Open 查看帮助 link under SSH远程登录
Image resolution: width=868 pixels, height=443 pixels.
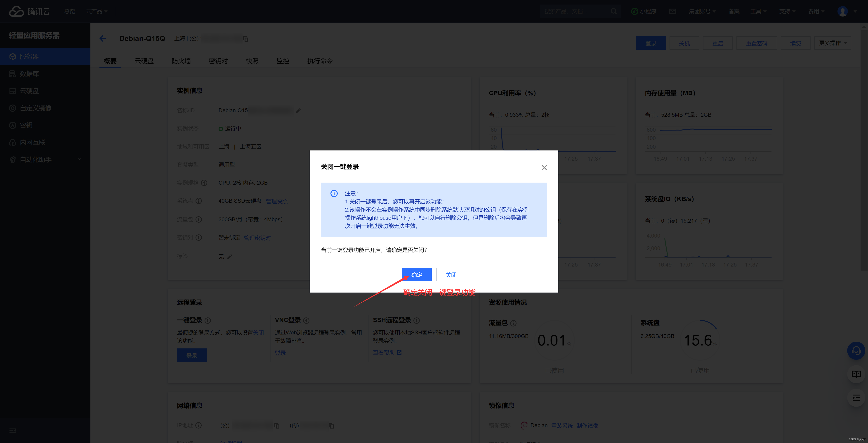coord(387,352)
